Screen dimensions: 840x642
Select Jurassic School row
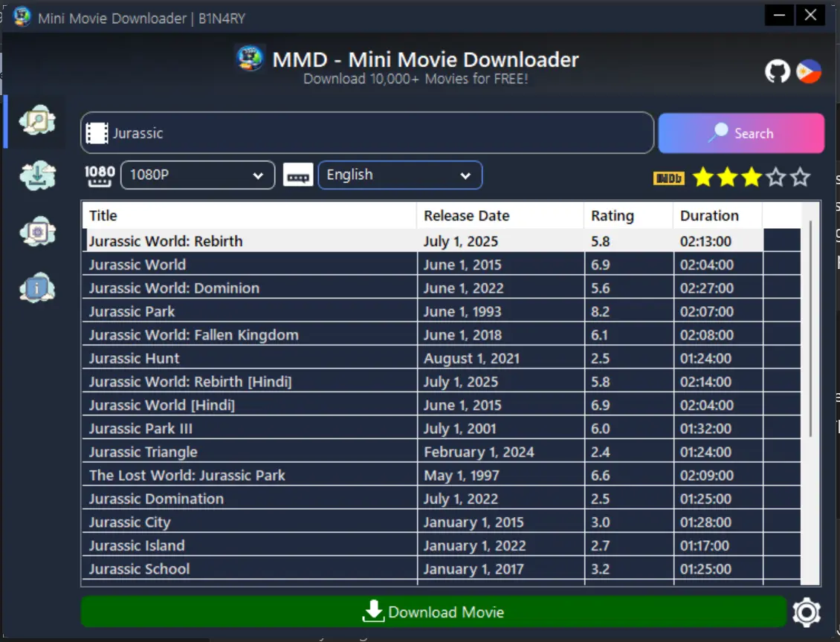pyautogui.click(x=442, y=569)
